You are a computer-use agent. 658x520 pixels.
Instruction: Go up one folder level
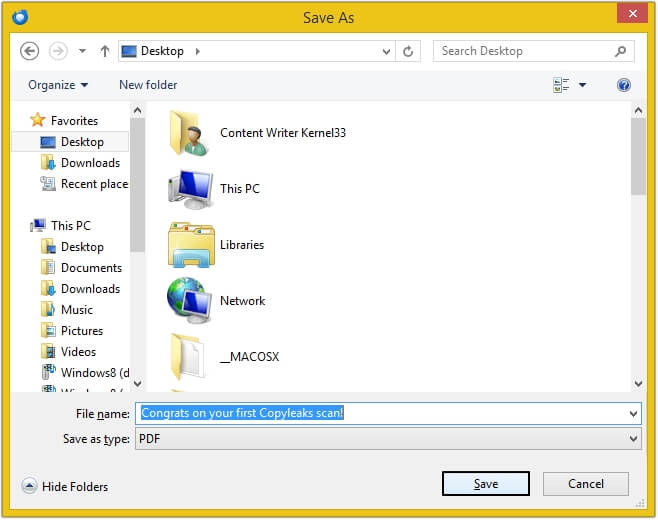coord(105,51)
